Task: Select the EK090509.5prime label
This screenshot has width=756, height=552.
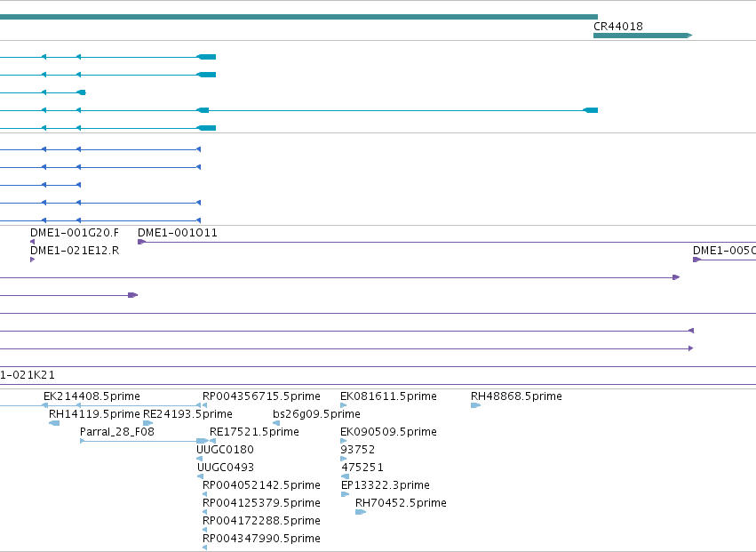Action: click(x=388, y=432)
